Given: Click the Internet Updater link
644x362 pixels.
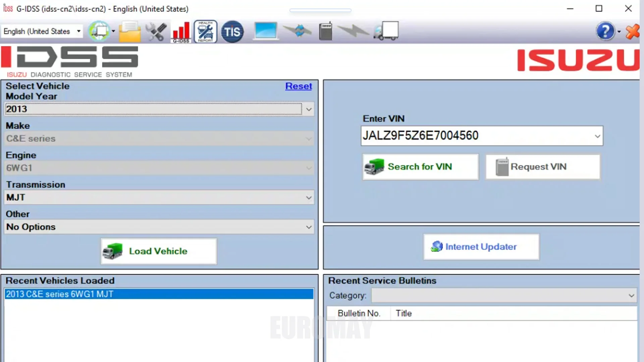Looking at the screenshot, I should pos(481,247).
